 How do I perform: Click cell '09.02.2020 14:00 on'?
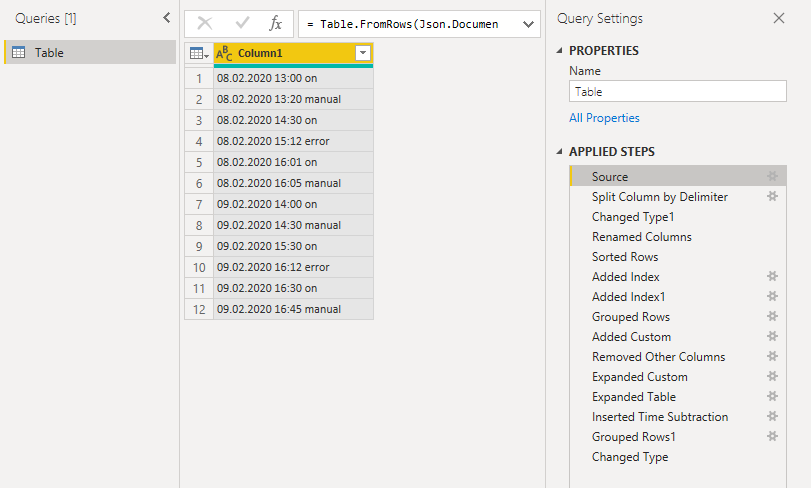[293, 204]
